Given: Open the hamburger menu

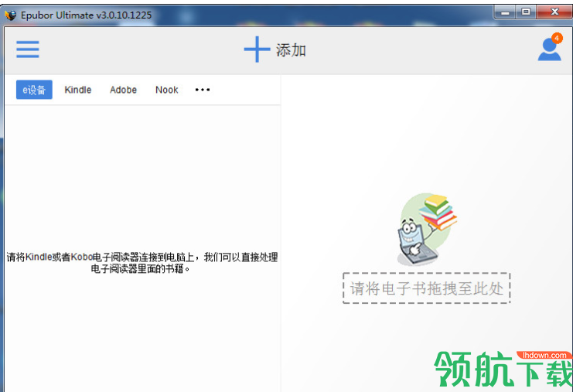Looking at the screenshot, I should click(x=28, y=49).
